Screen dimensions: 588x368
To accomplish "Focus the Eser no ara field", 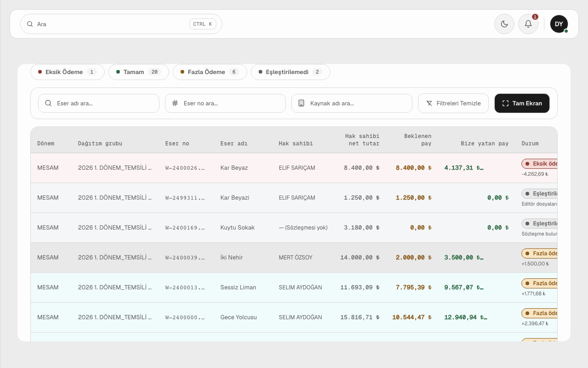I will (225, 103).
